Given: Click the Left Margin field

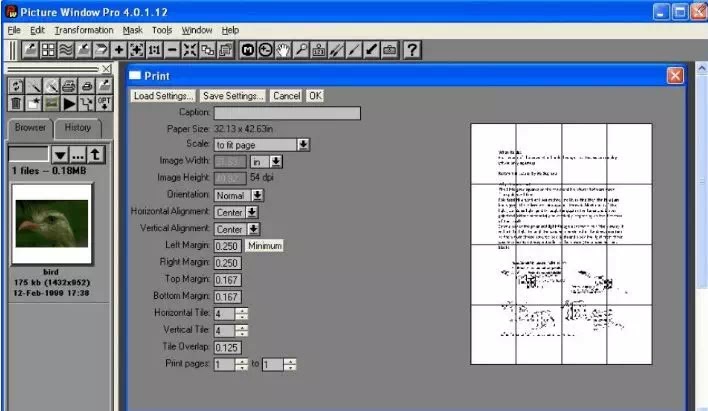Looking at the screenshot, I should tap(228, 246).
